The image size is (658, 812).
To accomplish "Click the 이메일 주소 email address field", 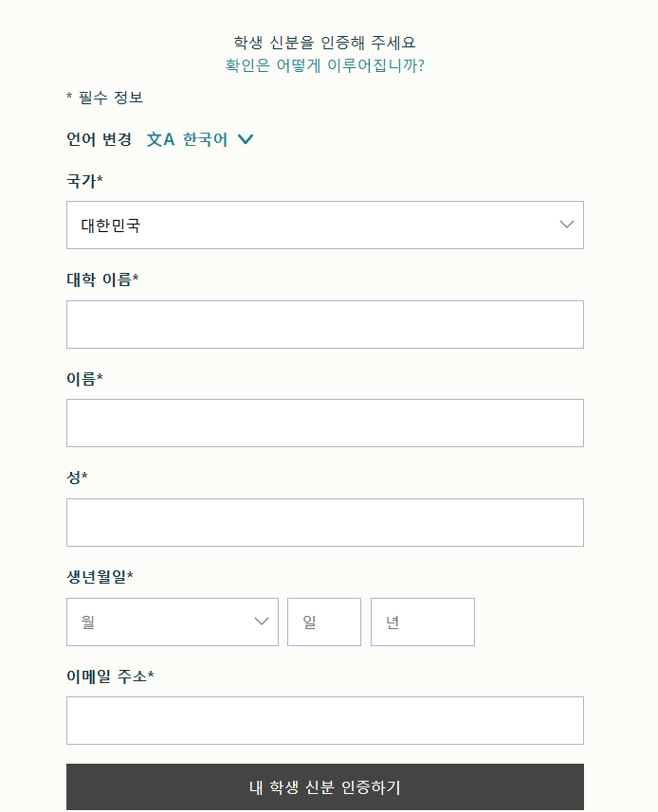I will (325, 720).
